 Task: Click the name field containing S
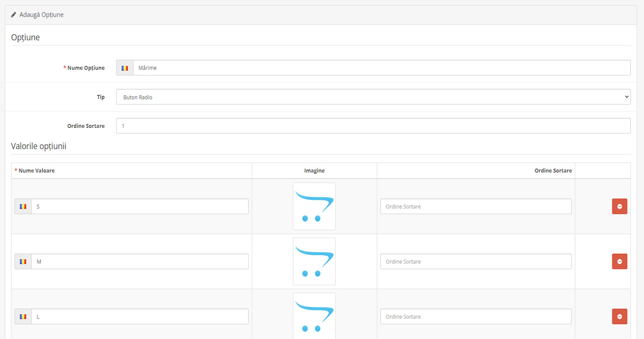pos(140,206)
